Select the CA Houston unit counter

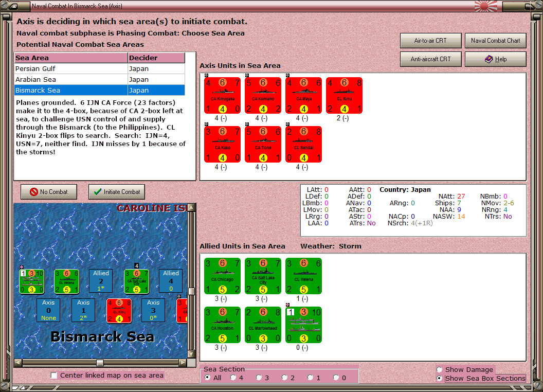(222, 325)
